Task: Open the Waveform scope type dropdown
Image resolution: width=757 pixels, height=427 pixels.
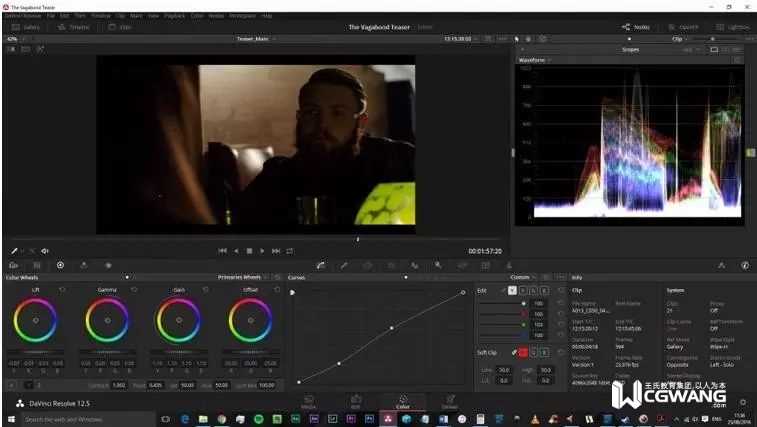Action: click(x=534, y=60)
